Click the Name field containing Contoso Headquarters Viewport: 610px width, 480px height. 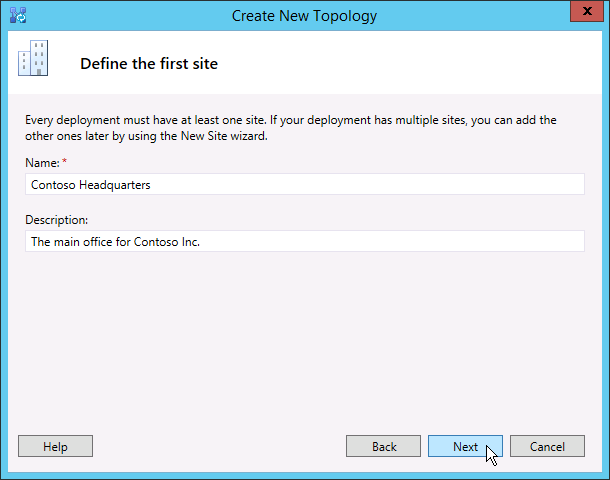click(305, 184)
